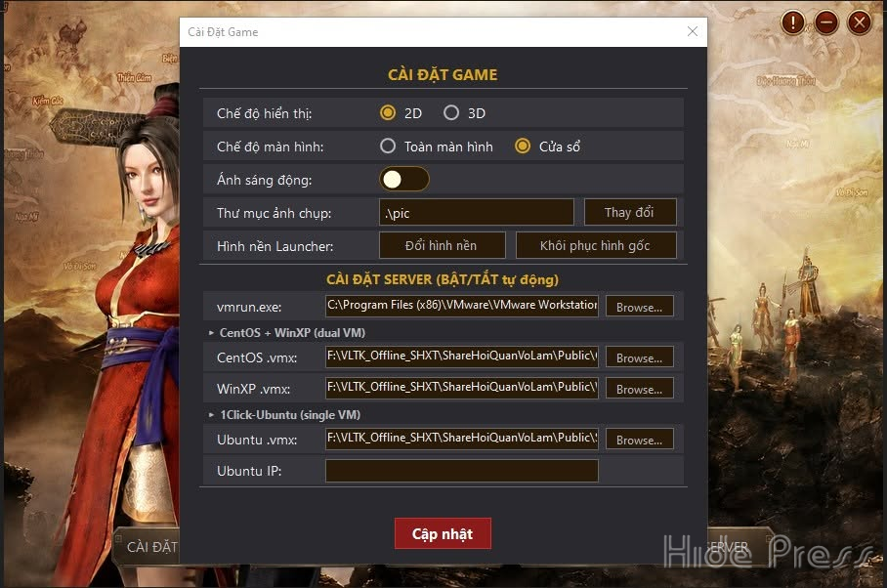Close the Cài Đặt Game dialog
This screenshot has height=588, width=887.
pos(693,31)
